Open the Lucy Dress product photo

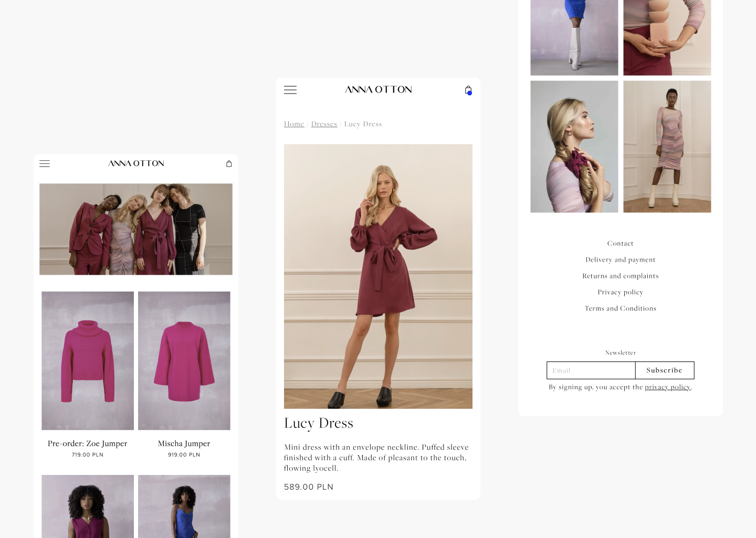[x=378, y=276]
